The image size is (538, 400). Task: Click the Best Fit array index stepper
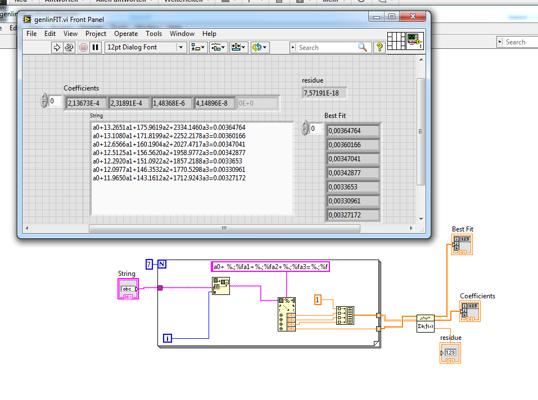point(305,128)
